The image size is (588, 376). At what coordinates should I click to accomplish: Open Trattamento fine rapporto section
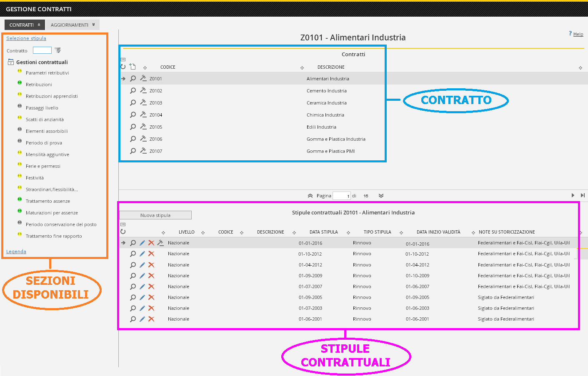pos(54,236)
